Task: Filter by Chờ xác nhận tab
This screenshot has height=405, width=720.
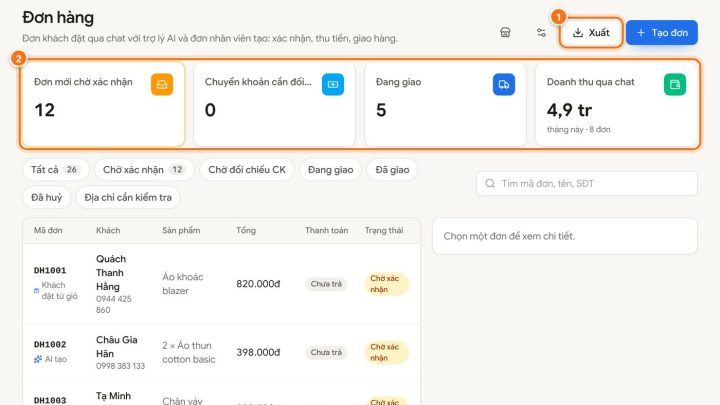Action: (x=144, y=170)
